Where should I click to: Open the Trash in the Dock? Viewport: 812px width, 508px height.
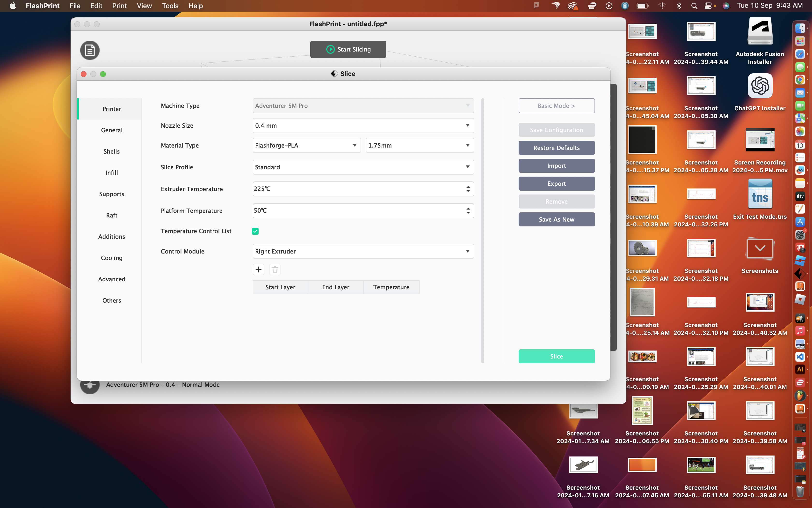click(x=800, y=491)
